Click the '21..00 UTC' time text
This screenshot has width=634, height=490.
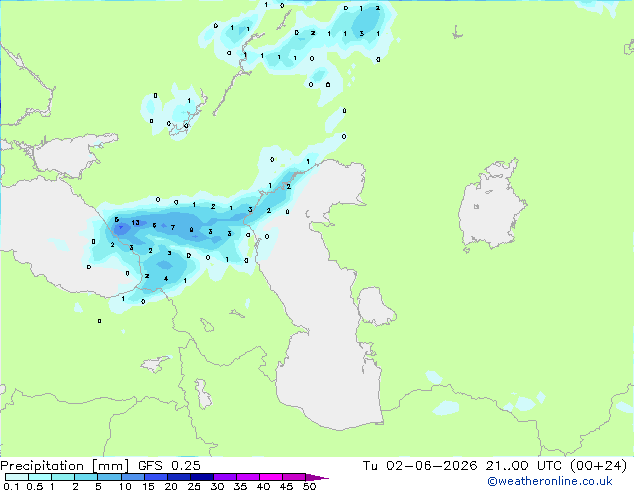(524, 466)
